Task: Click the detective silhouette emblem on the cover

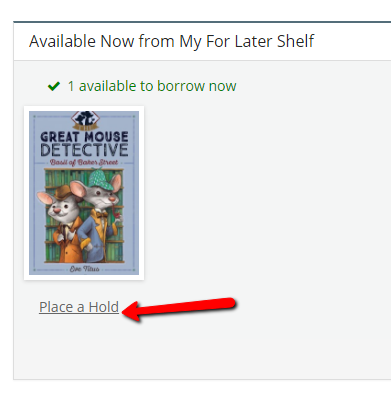Action: coord(85,119)
